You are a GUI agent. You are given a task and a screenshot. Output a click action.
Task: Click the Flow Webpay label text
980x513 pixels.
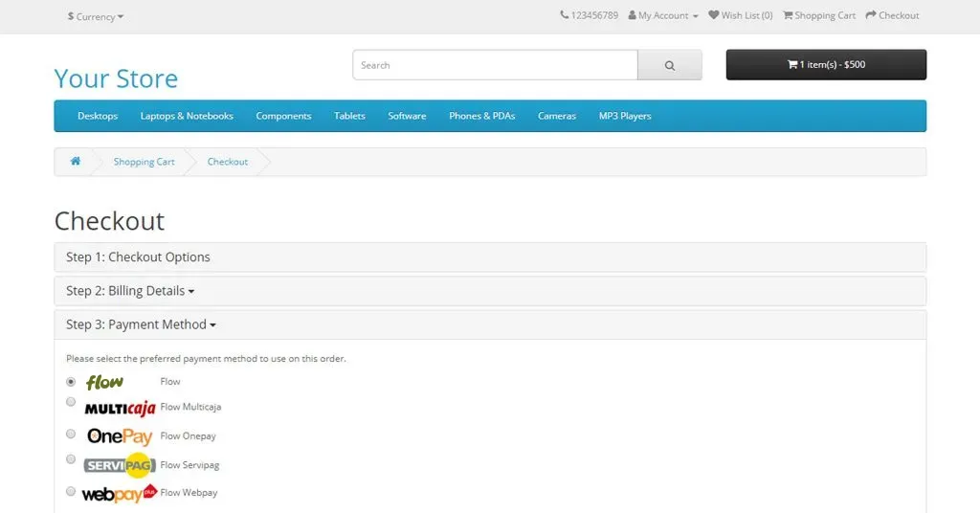point(189,492)
